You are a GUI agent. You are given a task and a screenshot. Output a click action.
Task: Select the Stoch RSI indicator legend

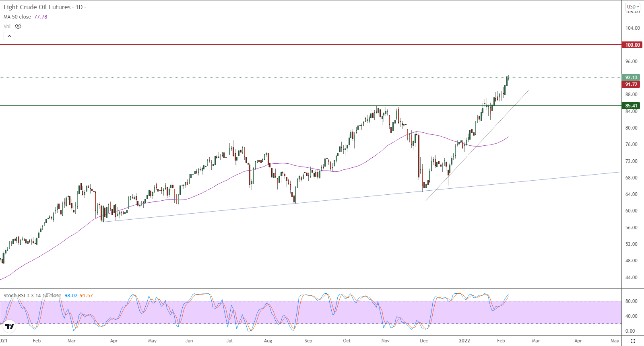click(x=32, y=295)
